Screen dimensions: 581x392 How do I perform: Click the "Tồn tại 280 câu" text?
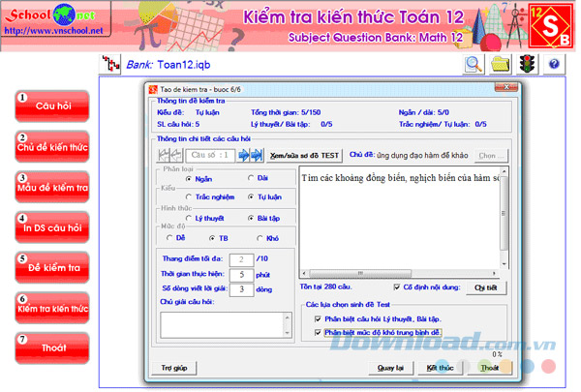(325, 286)
